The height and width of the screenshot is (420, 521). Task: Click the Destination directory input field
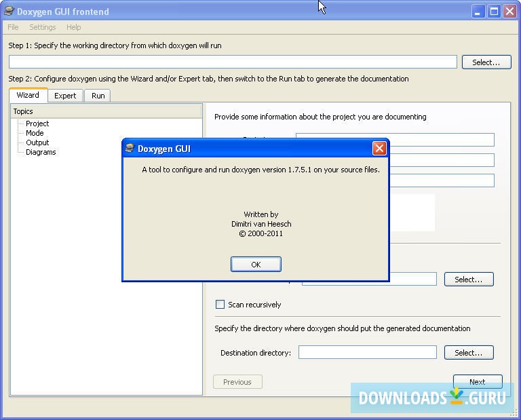[x=368, y=352]
